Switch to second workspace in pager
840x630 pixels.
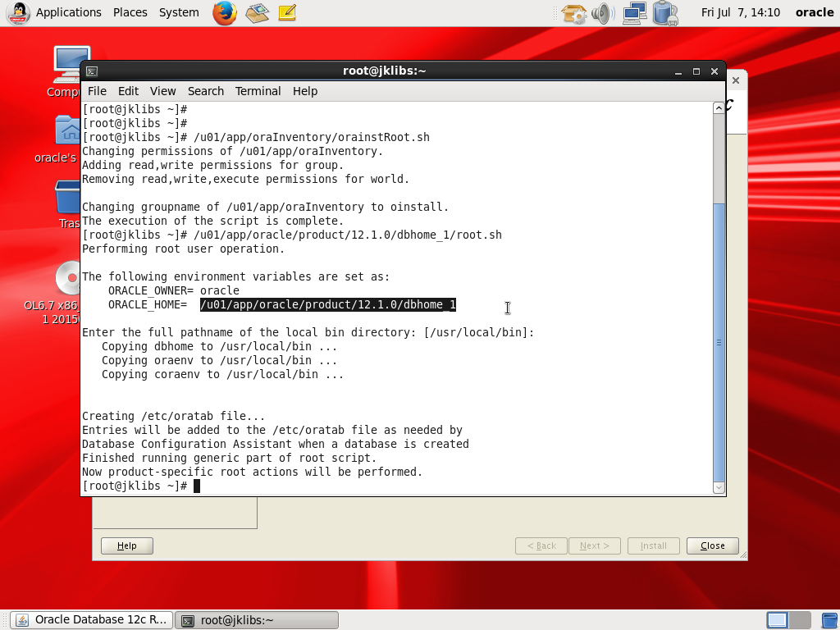pyautogui.click(x=799, y=620)
